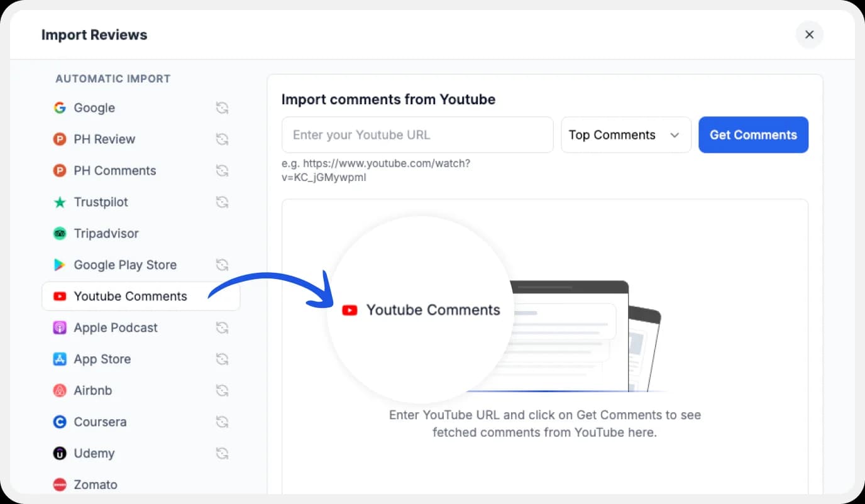Click the sync icon beside Trustpilot
Image resolution: width=865 pixels, height=504 pixels.
(x=222, y=202)
